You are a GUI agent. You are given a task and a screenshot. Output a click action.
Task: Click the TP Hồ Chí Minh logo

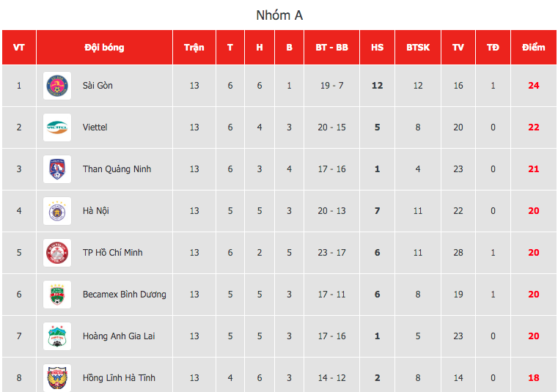point(57,253)
